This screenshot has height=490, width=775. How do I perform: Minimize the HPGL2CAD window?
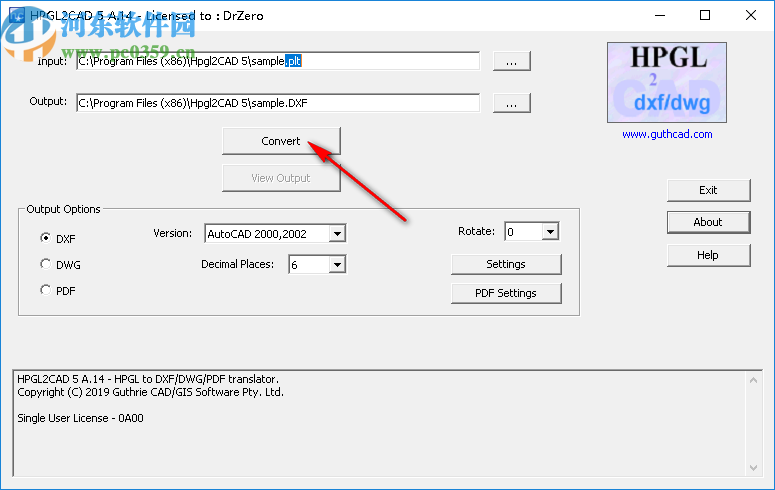pos(660,15)
